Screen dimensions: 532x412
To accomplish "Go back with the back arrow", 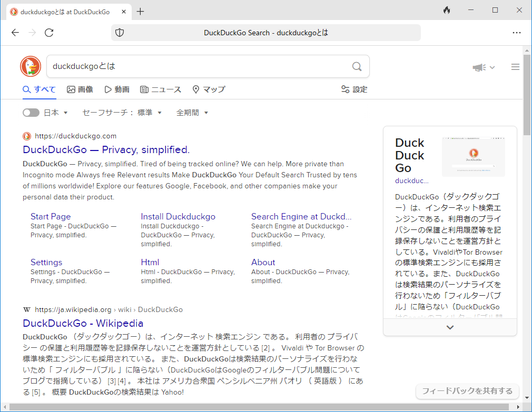I will 15,33.
